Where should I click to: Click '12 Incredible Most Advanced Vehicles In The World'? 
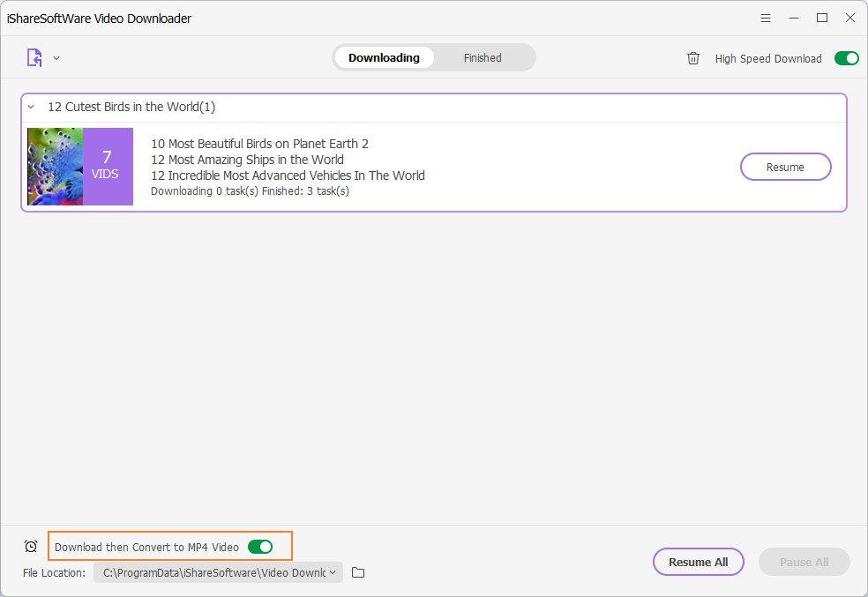click(x=288, y=175)
